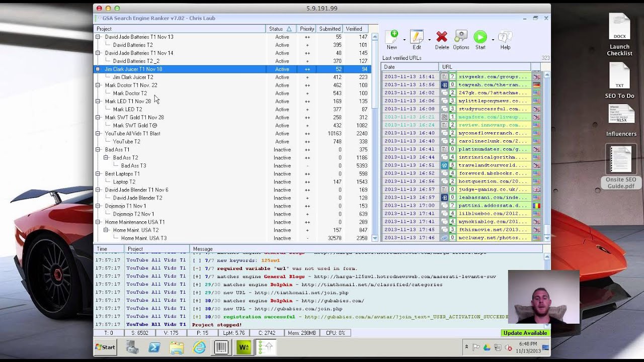Select the SEO To Do desktop file

click(620, 80)
